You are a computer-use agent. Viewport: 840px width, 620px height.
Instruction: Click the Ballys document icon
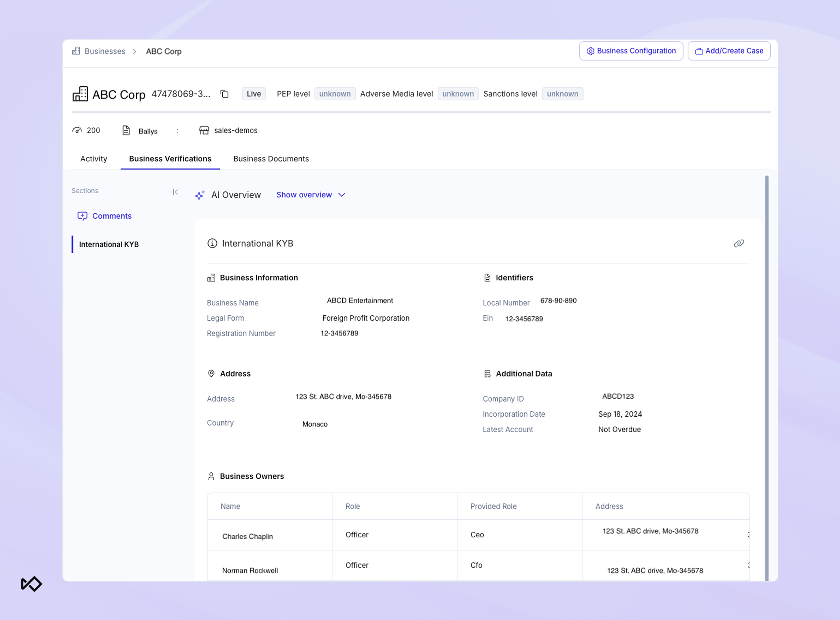(126, 130)
